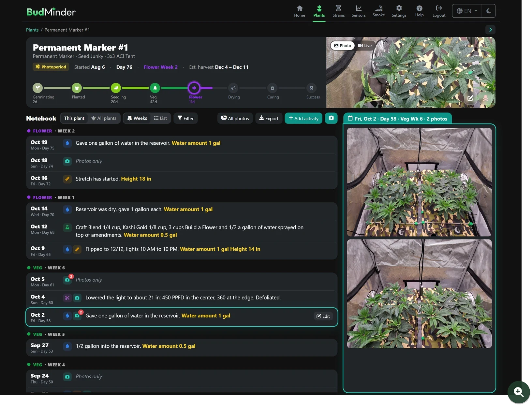Click the Drying stage icon
532x406 pixels.
point(233,88)
